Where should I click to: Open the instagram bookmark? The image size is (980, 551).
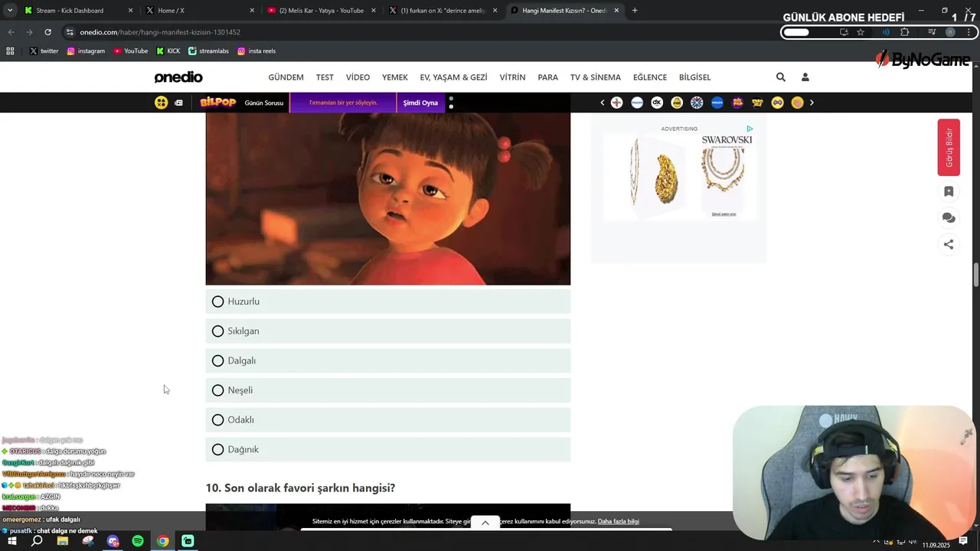click(x=86, y=51)
